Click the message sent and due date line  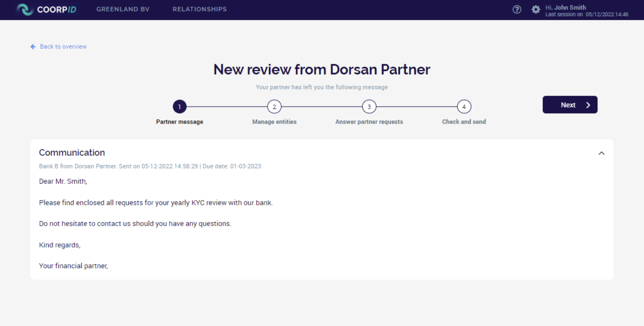[x=150, y=166]
